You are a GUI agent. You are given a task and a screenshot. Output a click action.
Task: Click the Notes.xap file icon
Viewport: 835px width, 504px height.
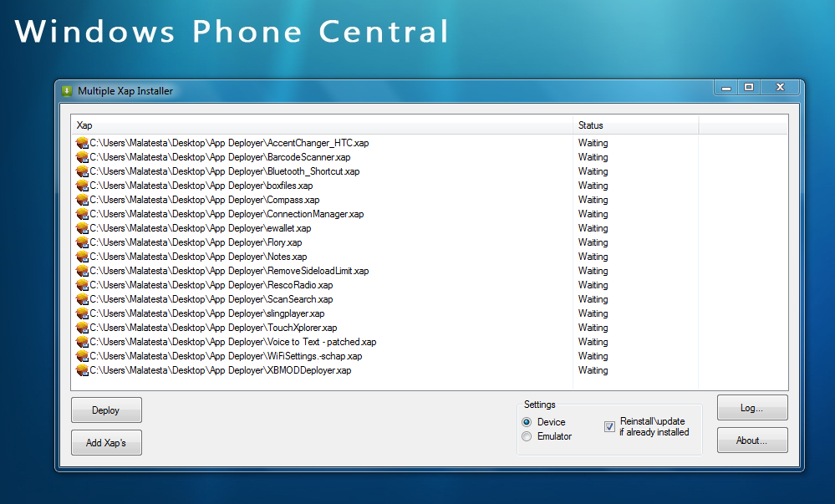pyautogui.click(x=82, y=257)
